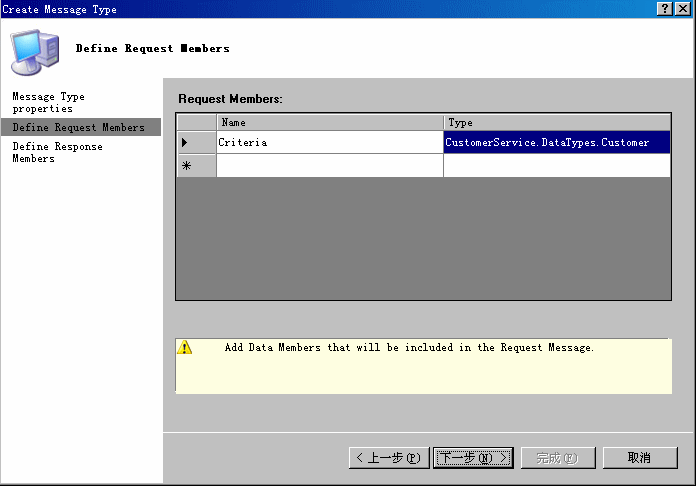The height and width of the screenshot is (486, 696).
Task: Click the empty Name cell in new row
Action: tap(330, 166)
